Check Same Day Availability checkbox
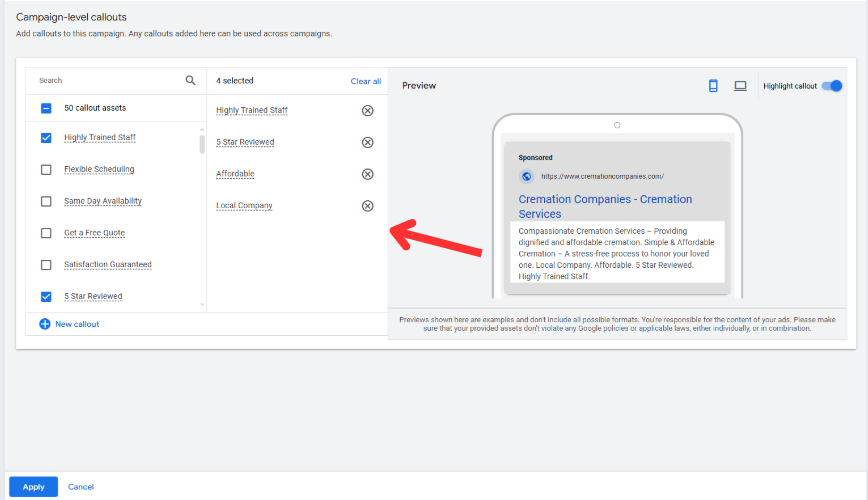Viewport: 868px width, 500px height. pyautogui.click(x=46, y=201)
